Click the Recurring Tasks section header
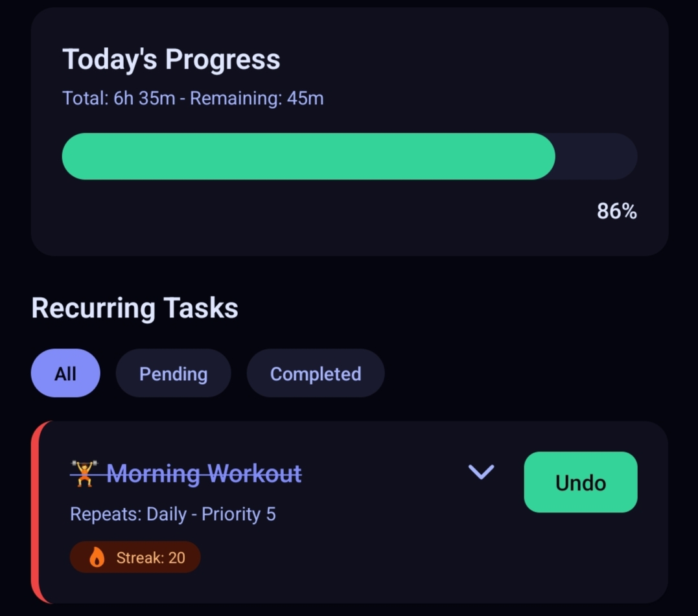Viewport: 698px width, 616px height. point(135,308)
